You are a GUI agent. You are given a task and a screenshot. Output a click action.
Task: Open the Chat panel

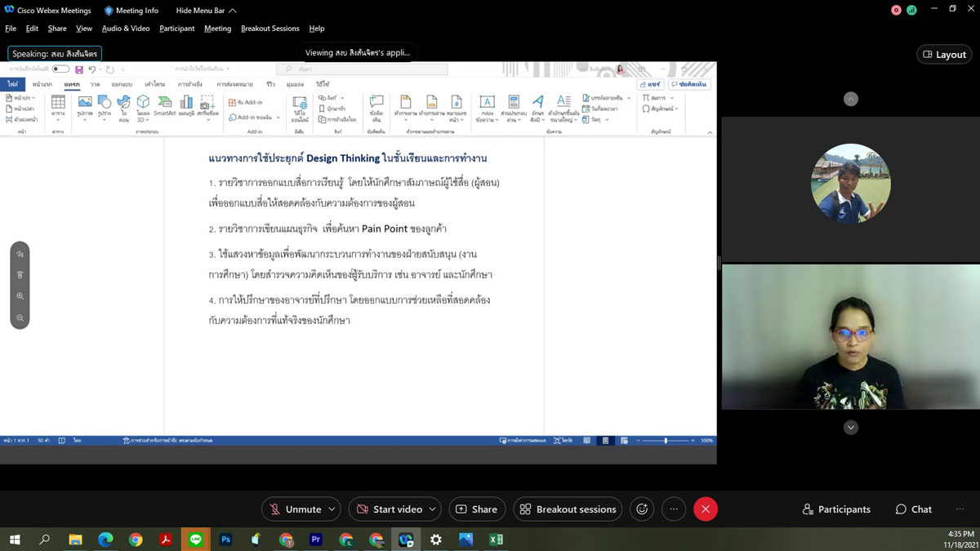click(x=913, y=509)
